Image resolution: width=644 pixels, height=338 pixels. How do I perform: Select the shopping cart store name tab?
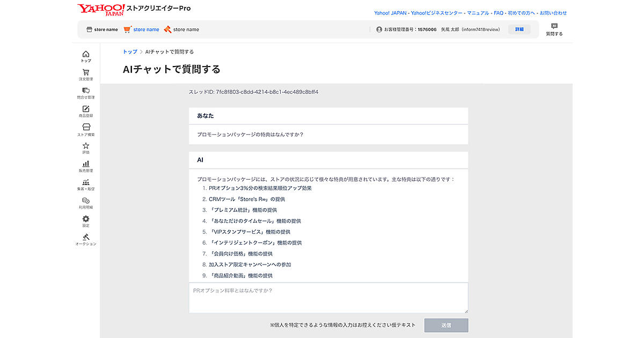coord(141,30)
